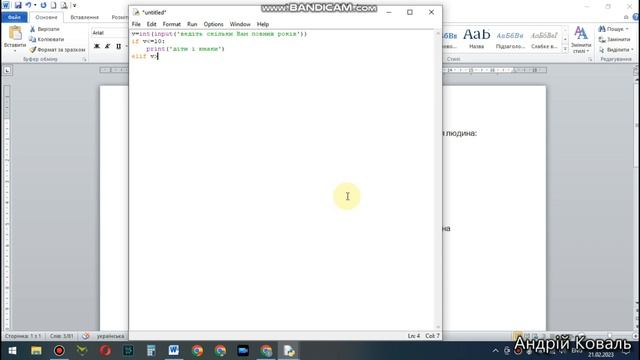The image size is (640, 360).
Task: Open the Стилі pane dialog launcher
Action: [x=590, y=60]
